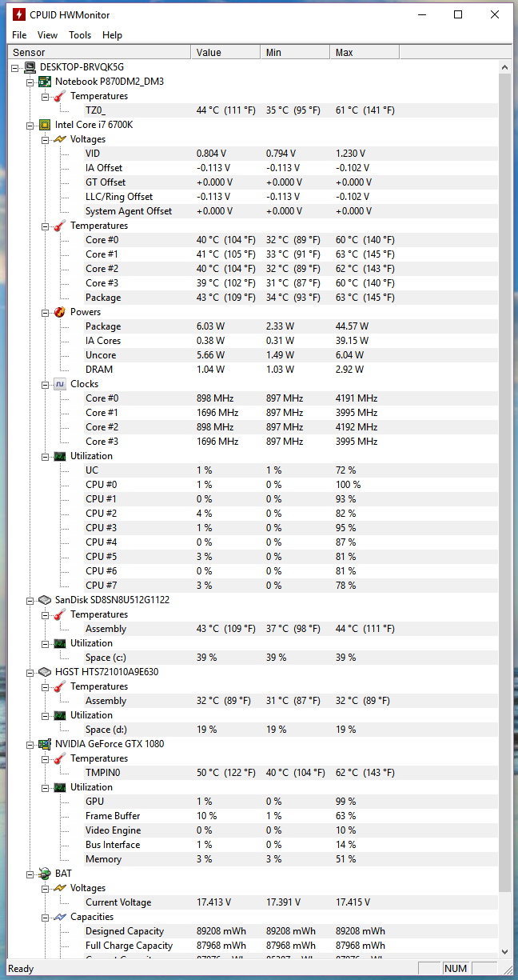Image resolution: width=518 pixels, height=980 pixels.
Task: Click the Intel Core i7 6700K CPU icon
Action: (46, 125)
